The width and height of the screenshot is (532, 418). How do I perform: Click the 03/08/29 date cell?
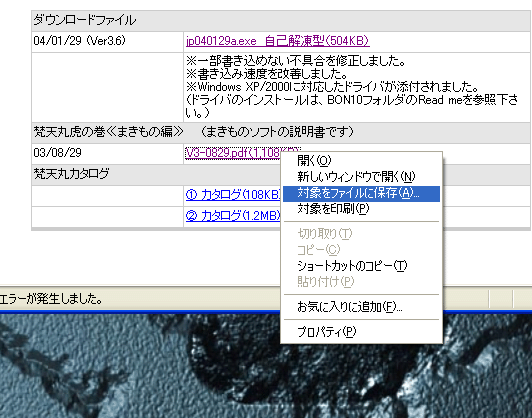107,153
